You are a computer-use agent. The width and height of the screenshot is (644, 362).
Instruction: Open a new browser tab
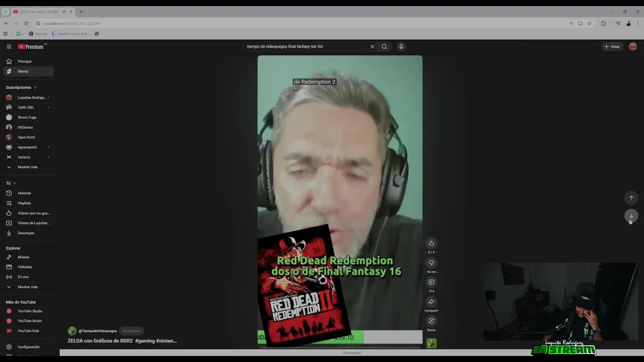click(x=80, y=12)
